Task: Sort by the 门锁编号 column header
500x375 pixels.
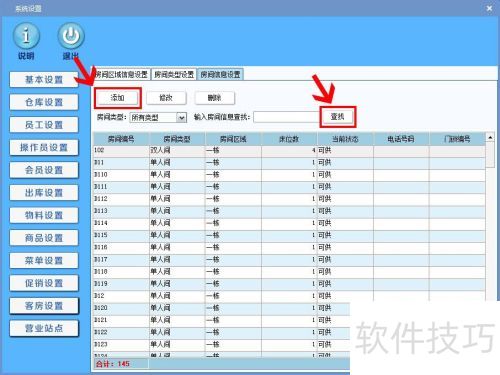Action: pos(457,139)
